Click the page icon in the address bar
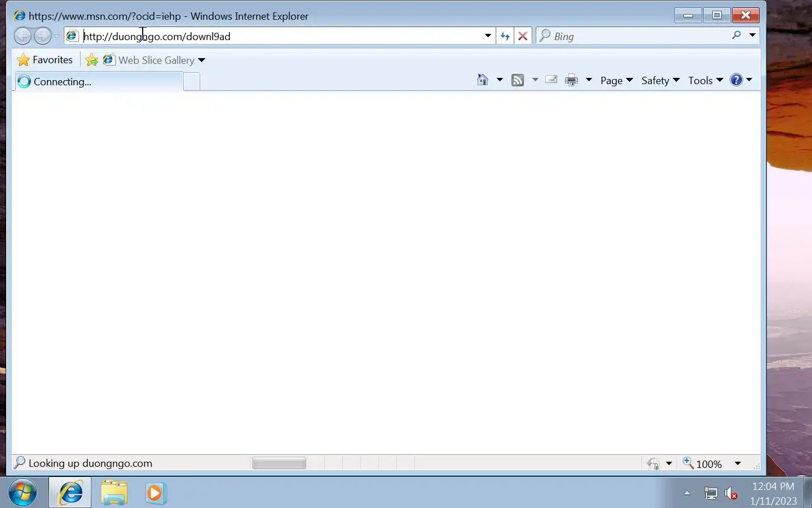This screenshot has height=508, width=812. click(x=72, y=36)
